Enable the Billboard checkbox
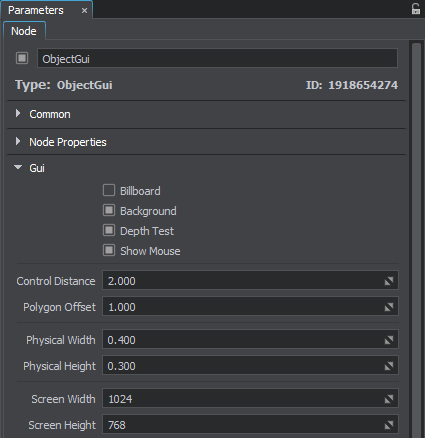This screenshot has height=438, width=425. pos(109,190)
